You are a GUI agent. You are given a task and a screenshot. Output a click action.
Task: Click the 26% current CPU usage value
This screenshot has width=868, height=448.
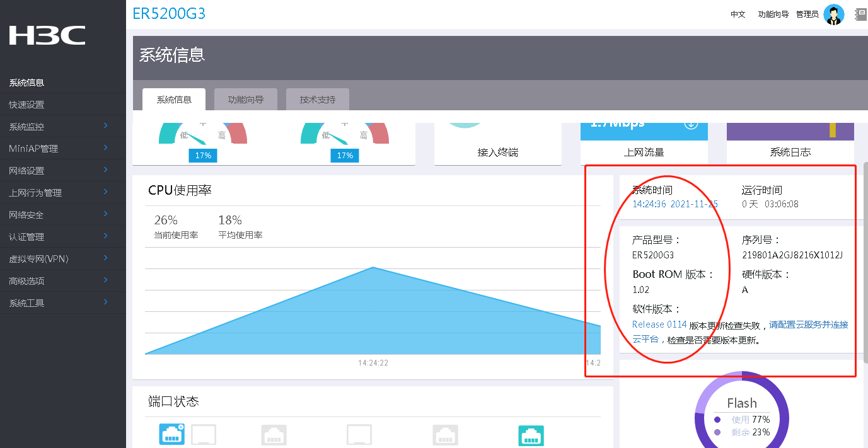pyautogui.click(x=166, y=220)
